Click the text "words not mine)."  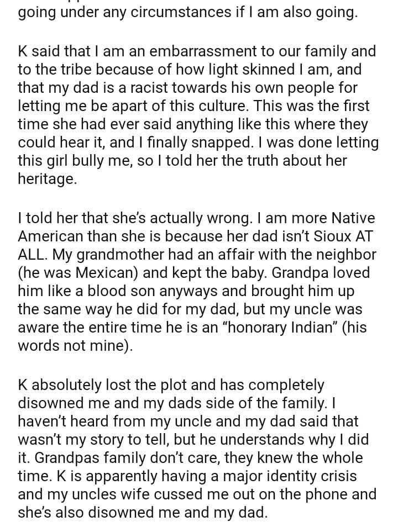coord(75,346)
